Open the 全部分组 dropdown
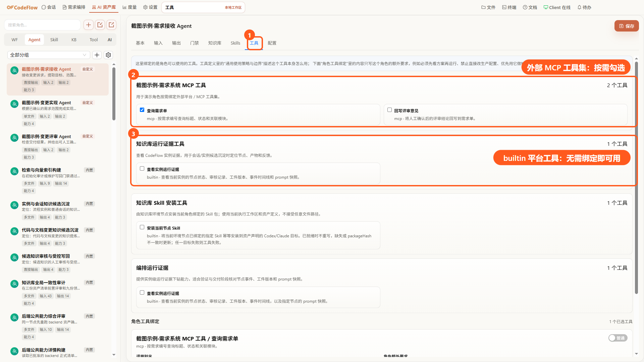Image resolution: width=644 pixels, height=362 pixels. click(x=49, y=55)
